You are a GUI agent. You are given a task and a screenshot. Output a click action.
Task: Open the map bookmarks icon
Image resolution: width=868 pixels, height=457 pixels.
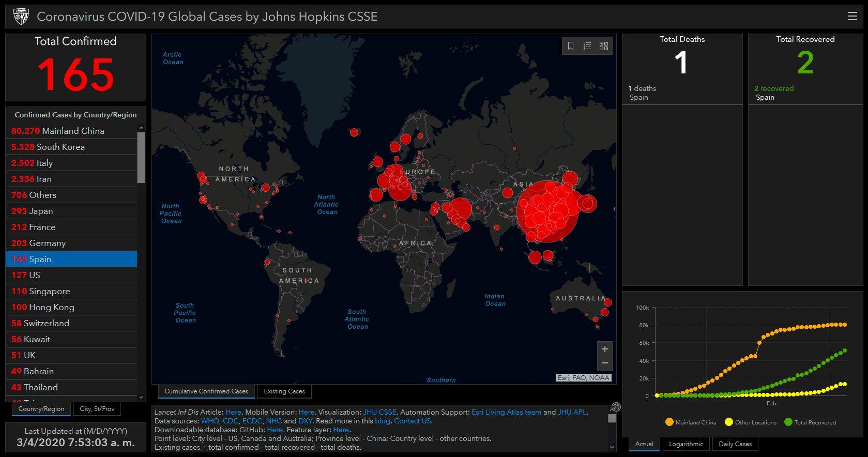[571, 46]
